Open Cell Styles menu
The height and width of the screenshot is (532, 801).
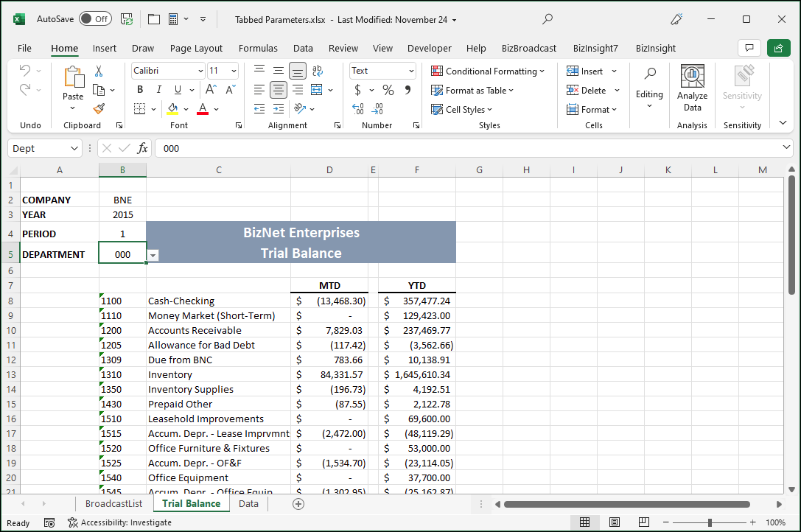pos(462,109)
